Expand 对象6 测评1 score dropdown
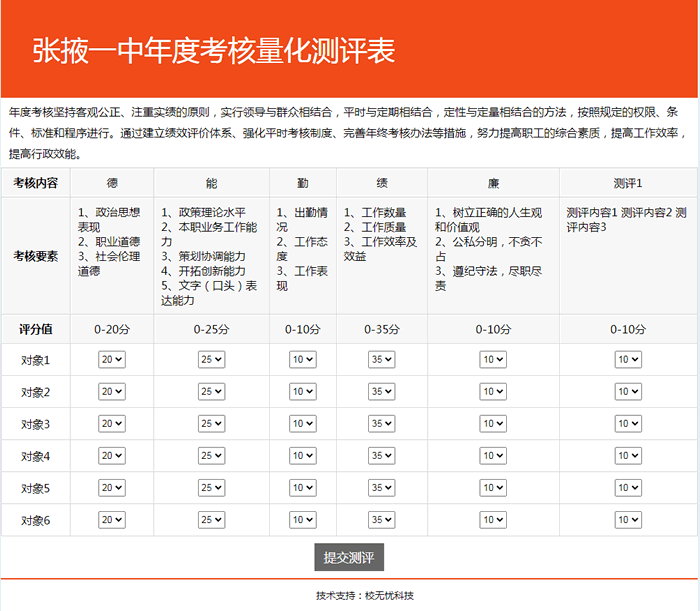 click(627, 520)
